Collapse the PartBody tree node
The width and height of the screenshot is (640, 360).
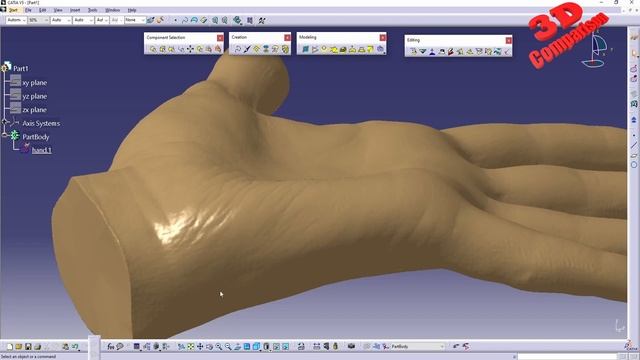(x=4, y=135)
